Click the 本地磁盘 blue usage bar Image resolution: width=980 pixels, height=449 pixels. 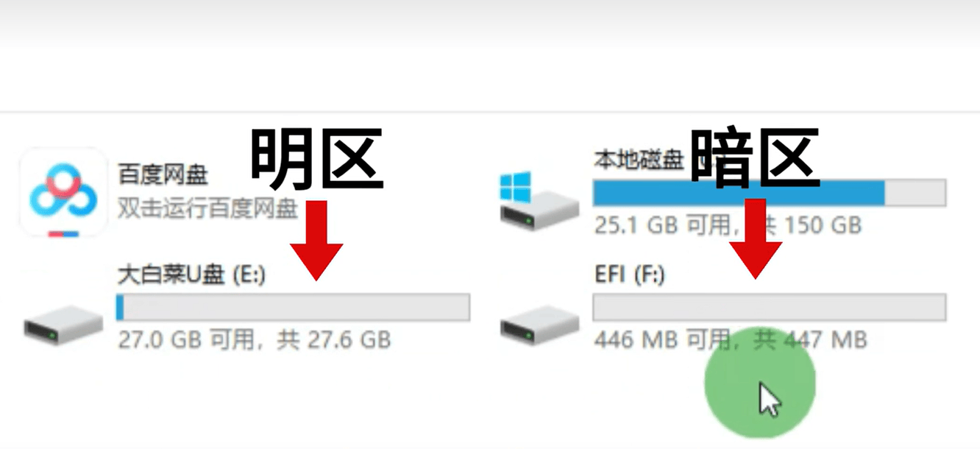click(x=770, y=193)
